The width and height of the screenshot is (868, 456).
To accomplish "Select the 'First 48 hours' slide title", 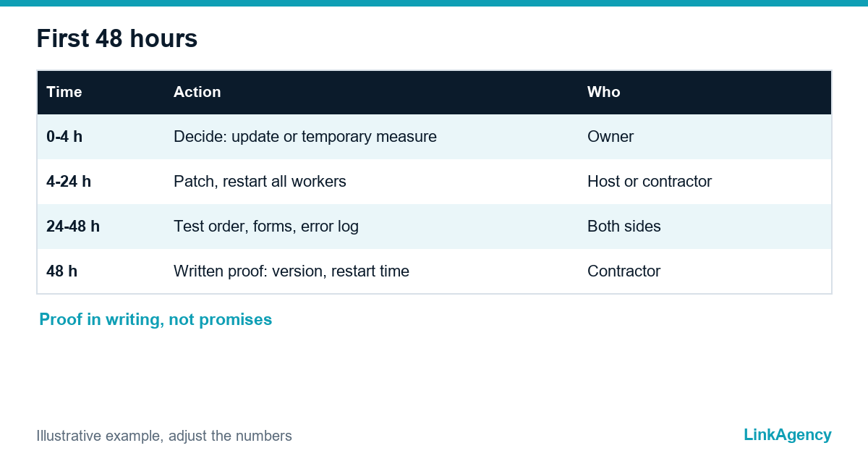I will point(116,39).
